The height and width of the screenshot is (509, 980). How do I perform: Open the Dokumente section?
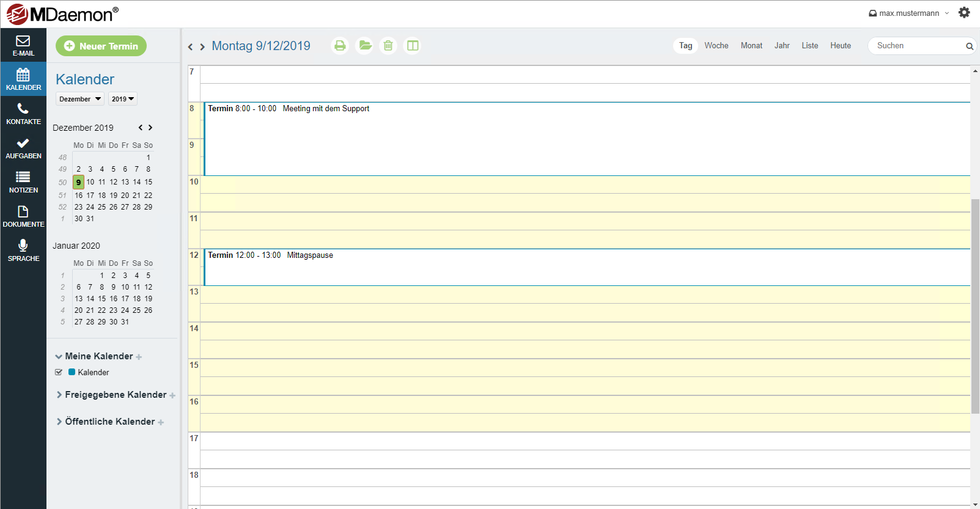(x=23, y=216)
